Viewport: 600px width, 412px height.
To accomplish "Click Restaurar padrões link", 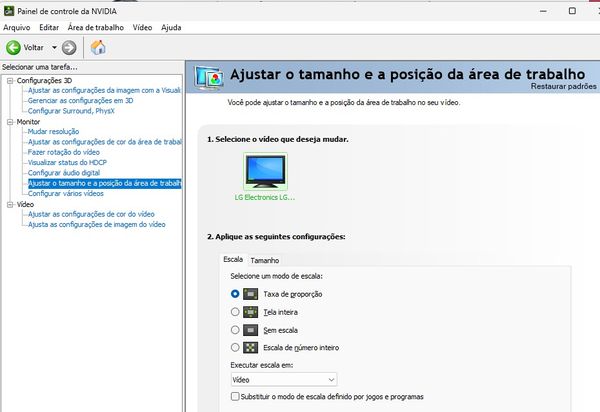I will pos(564,88).
